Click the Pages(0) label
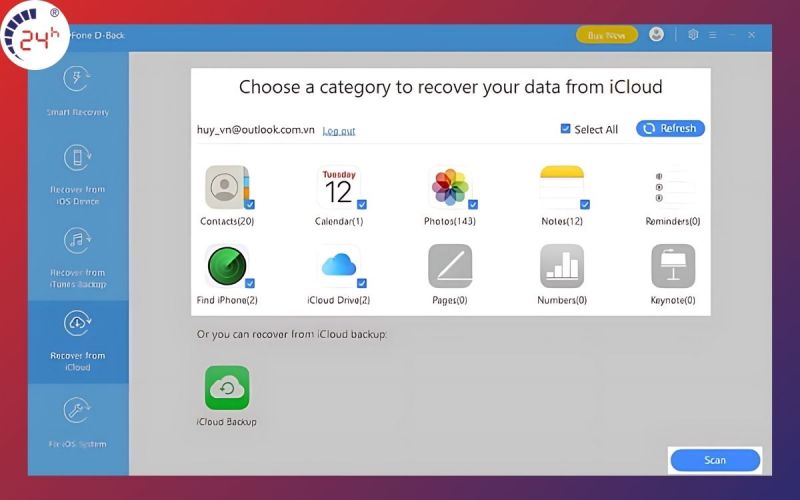This screenshot has width=800, height=500. [x=450, y=300]
